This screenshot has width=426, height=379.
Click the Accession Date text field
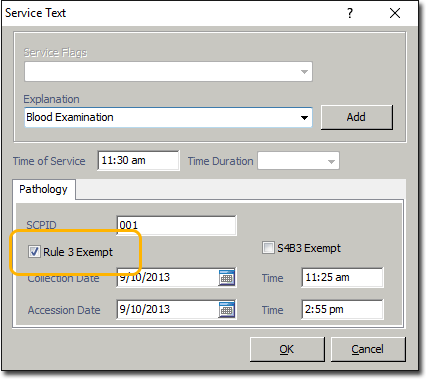[168, 309]
